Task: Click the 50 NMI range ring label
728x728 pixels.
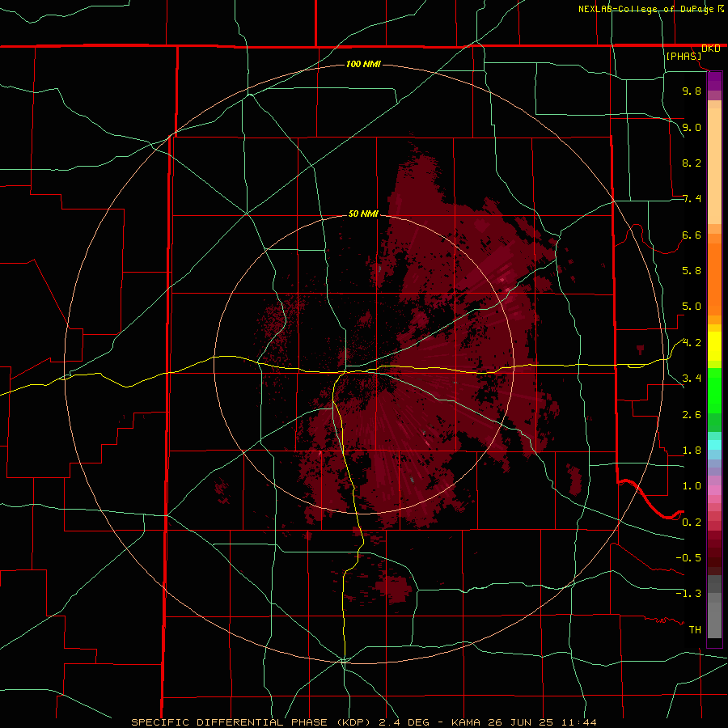Action: [x=363, y=214]
